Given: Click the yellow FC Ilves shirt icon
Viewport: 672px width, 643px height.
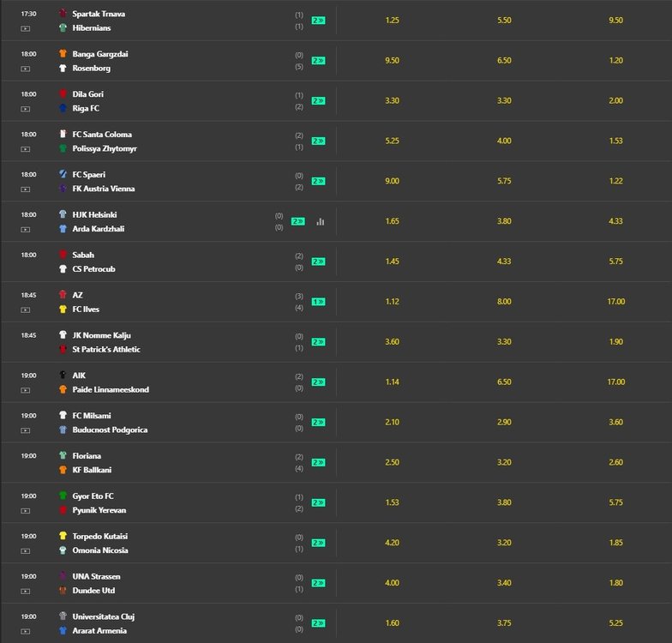Looking at the screenshot, I should coord(63,309).
